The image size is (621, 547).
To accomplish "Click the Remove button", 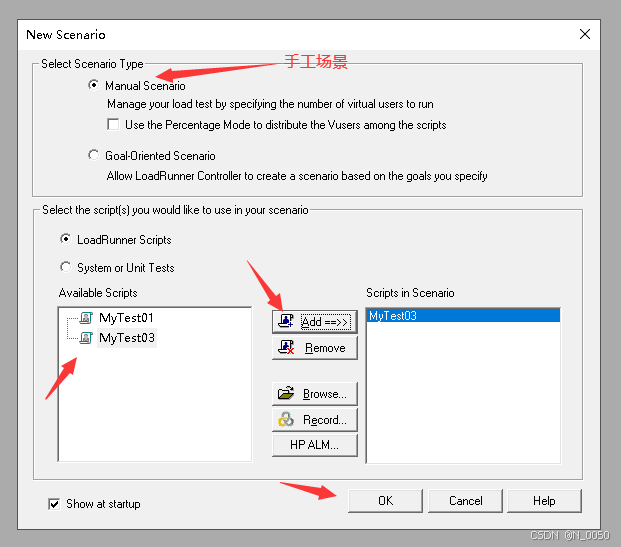I will pos(315,348).
